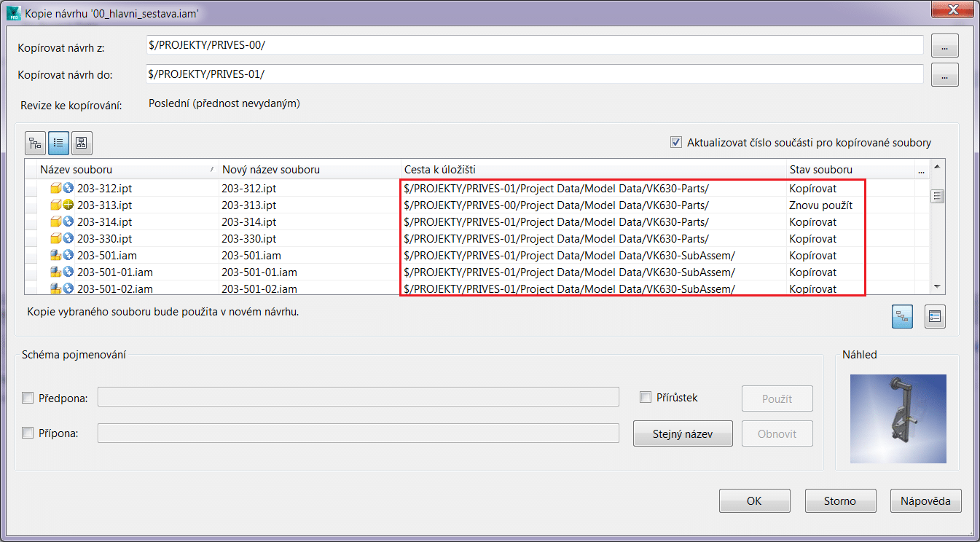The height and width of the screenshot is (542, 980).
Task: Click the Kopírovat návrh z path field
Action: [535, 45]
